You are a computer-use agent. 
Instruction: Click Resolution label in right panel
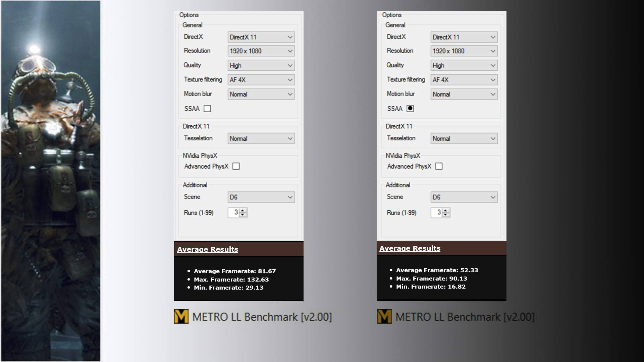[400, 51]
